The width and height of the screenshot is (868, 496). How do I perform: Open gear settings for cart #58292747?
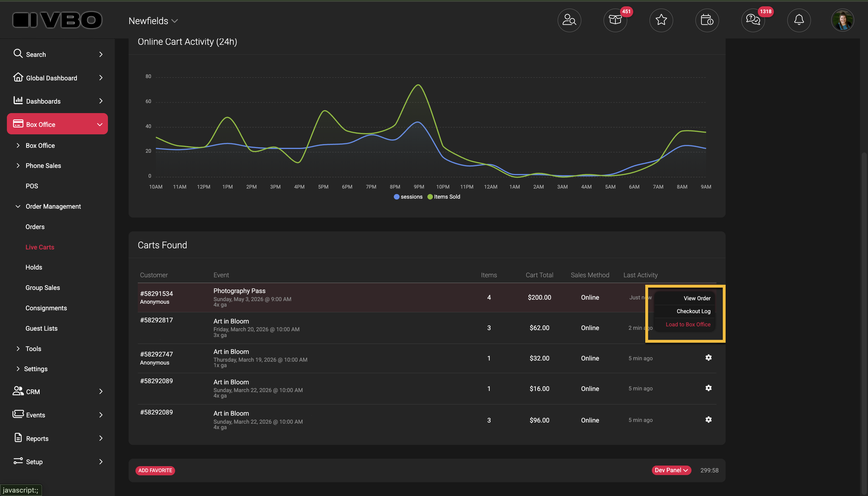[x=709, y=358]
